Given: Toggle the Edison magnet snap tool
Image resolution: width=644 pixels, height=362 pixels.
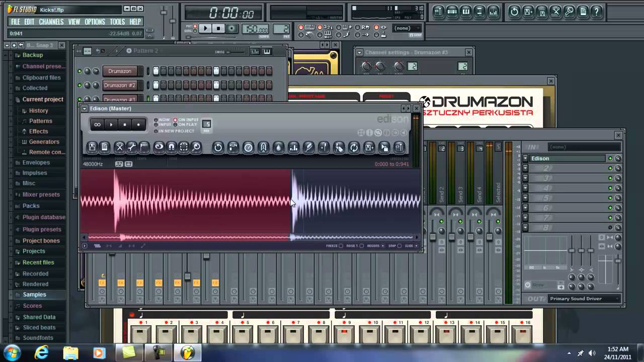Looking at the screenshot, I should [172, 147].
